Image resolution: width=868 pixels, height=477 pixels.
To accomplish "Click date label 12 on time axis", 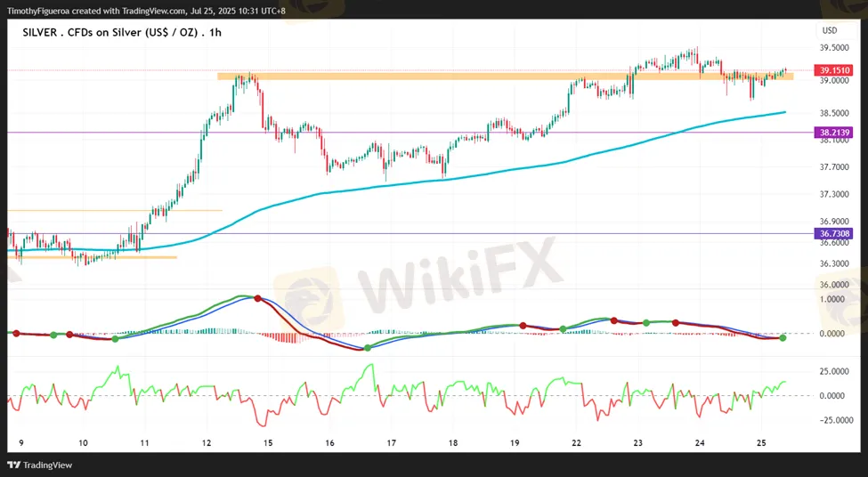I will (x=207, y=443).
